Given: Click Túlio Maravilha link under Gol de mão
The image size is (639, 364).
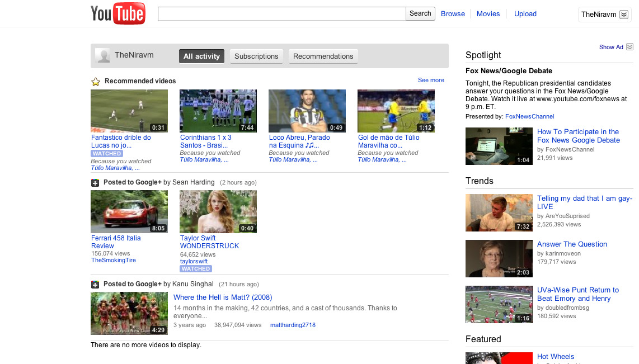Looking at the screenshot, I should coord(382,159).
